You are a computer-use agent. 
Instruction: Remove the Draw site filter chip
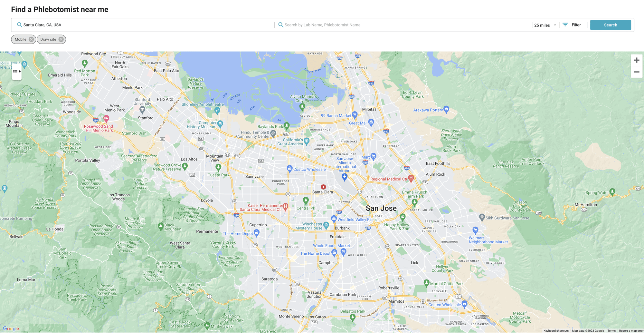tap(61, 39)
